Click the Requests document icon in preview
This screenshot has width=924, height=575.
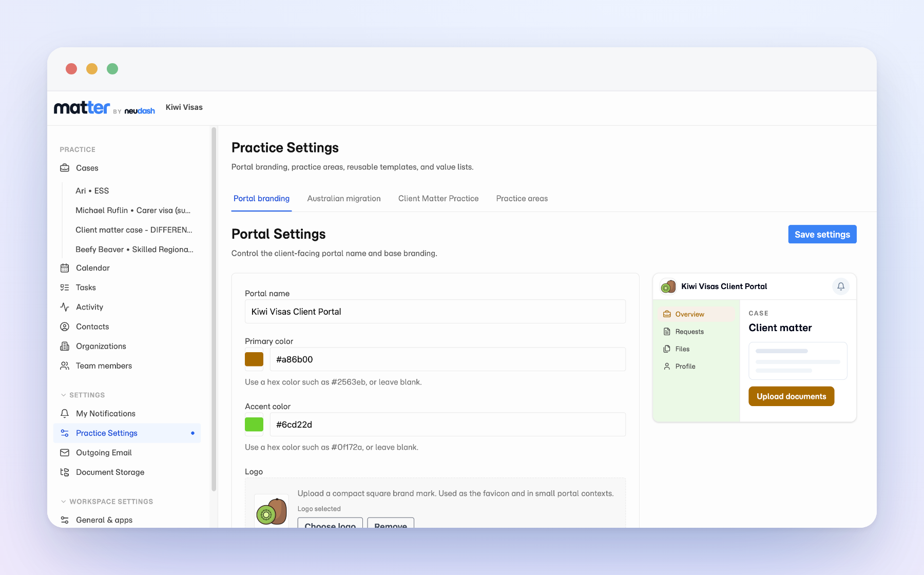[667, 332]
